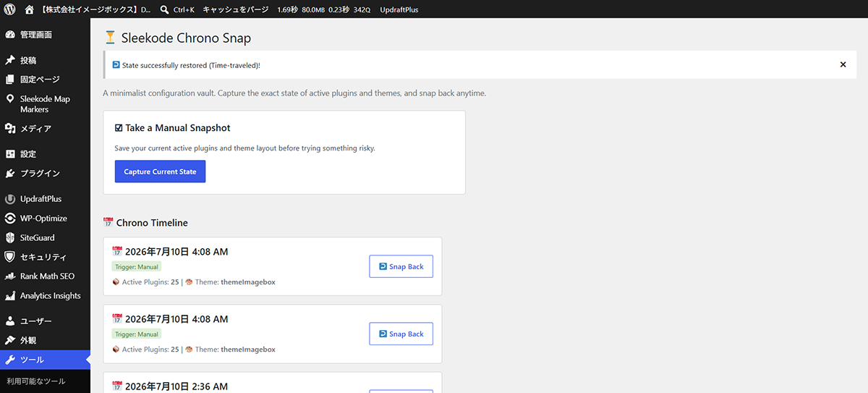Screen dimensions: 868x393
Task: Open the 管理画面 dashboard icon
Action: coord(10,35)
